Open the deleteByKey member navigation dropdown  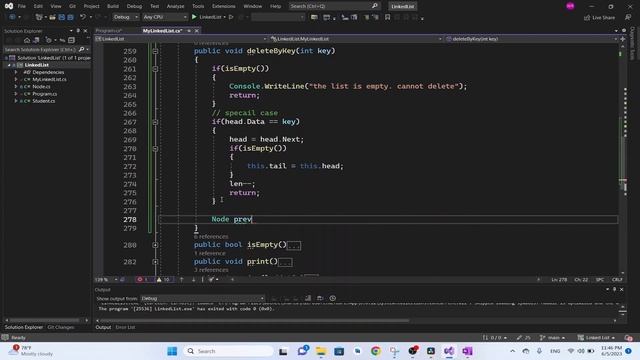pos(532,39)
